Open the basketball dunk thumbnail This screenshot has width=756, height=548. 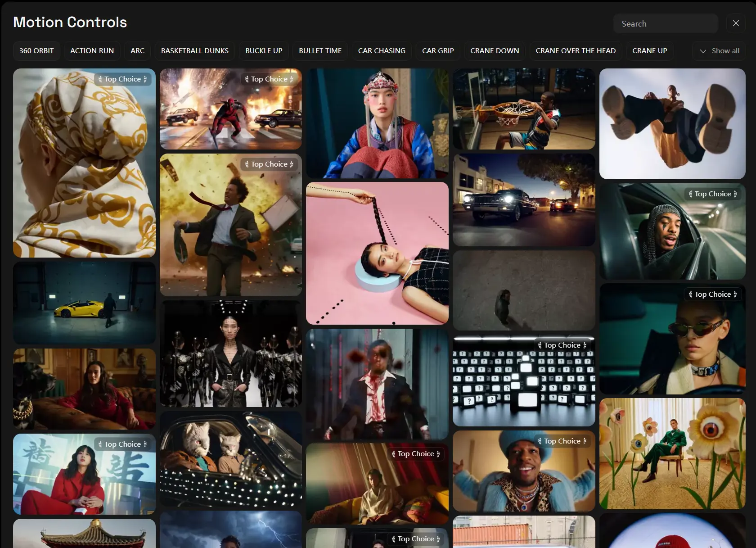tap(524, 109)
